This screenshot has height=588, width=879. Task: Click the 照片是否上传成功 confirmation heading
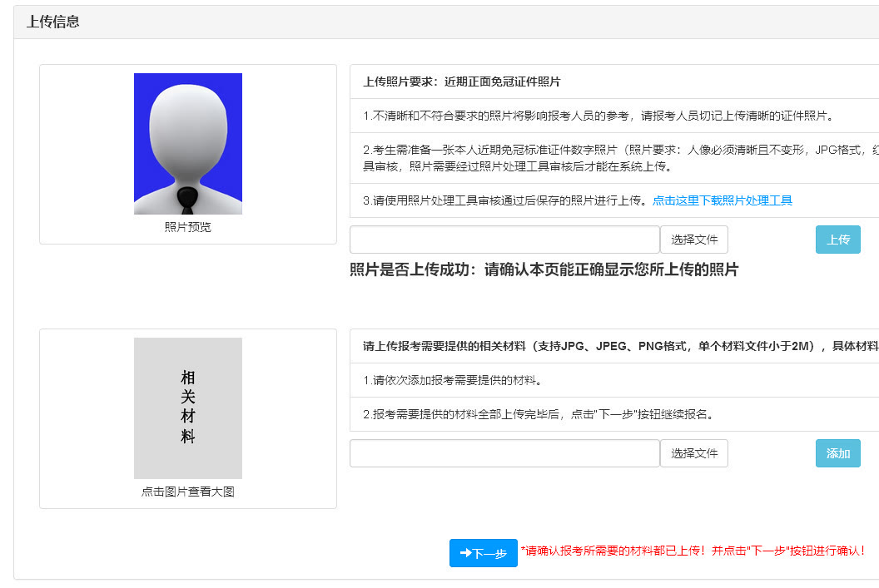pos(544,269)
